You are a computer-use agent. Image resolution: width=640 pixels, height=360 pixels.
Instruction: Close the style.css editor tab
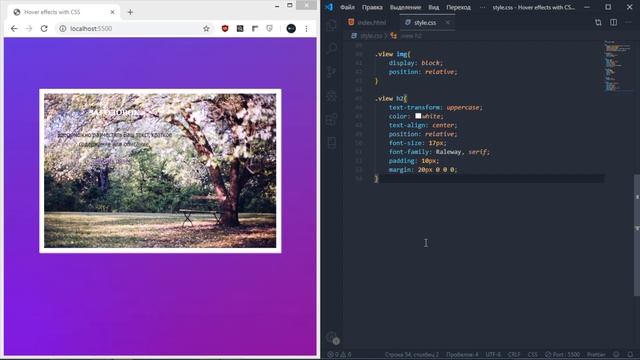(x=448, y=22)
